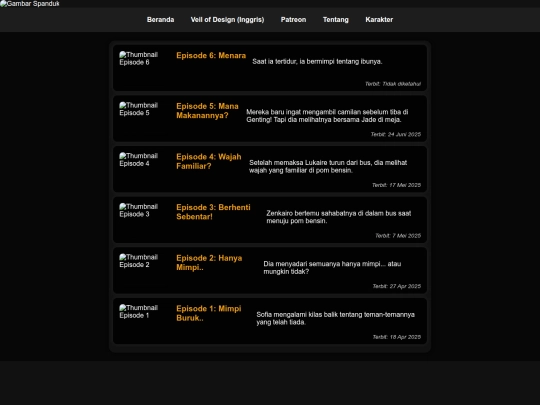
Task: Click the Episode 1 description about Sofia
Action: coord(335,318)
